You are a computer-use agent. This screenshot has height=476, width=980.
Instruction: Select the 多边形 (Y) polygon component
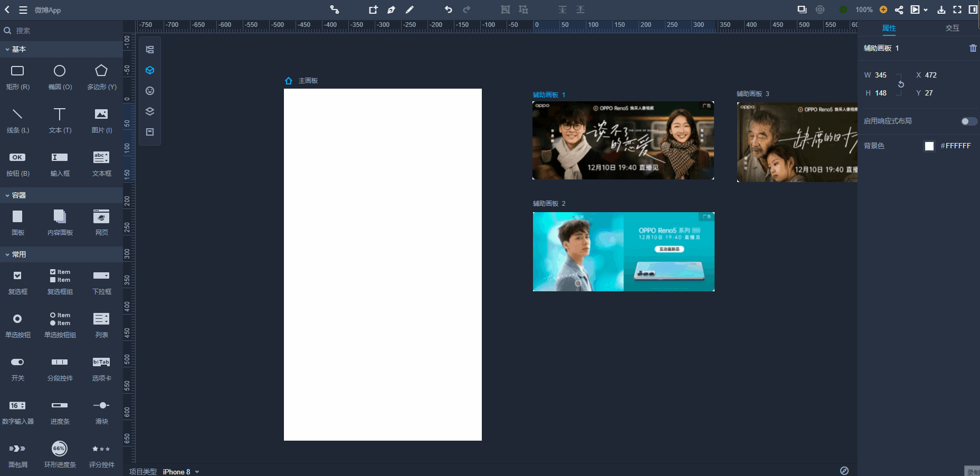pyautogui.click(x=101, y=77)
